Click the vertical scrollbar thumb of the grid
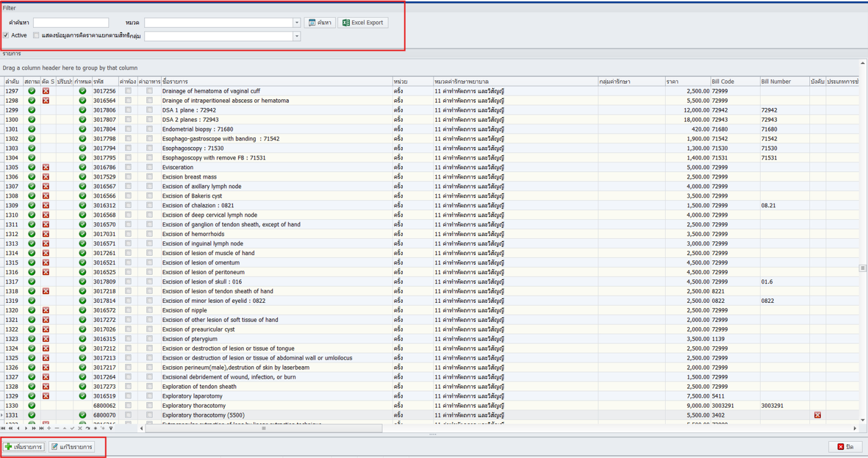Viewport: 868px width, 458px height. 862,268
